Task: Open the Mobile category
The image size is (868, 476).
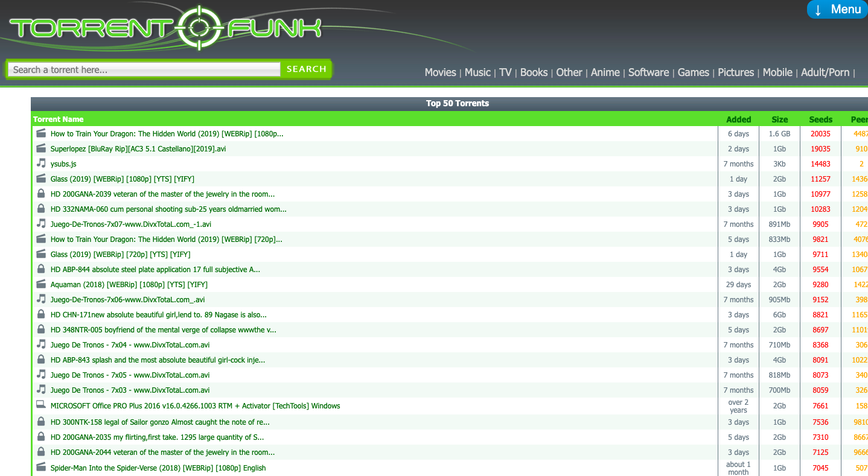Action: pos(777,72)
